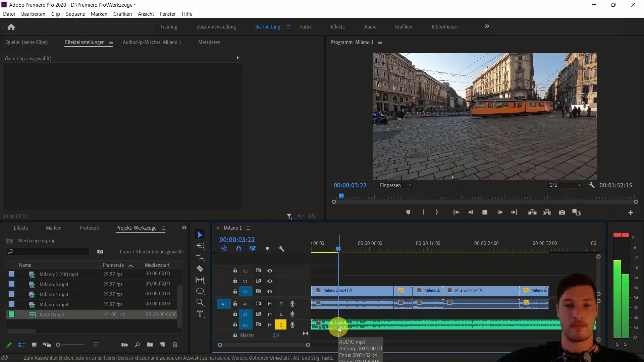
Task: Click the project thumbnail size slider
Action: click(x=70, y=345)
